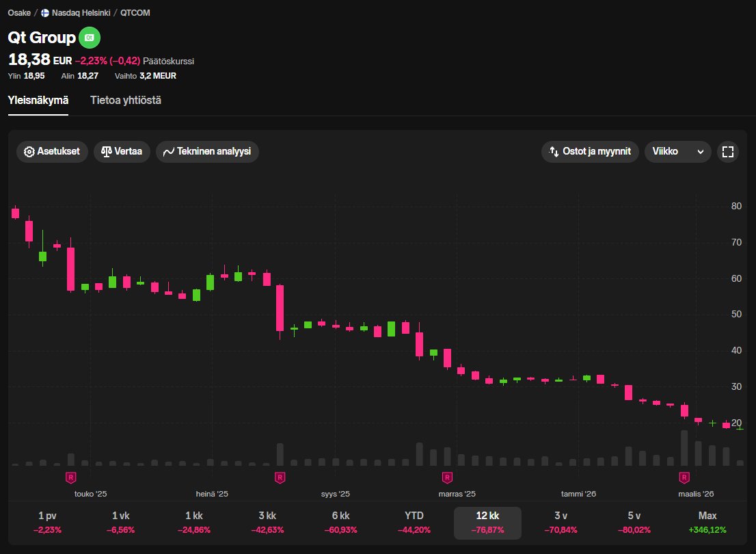Click the 50 price axis label
This screenshot has width=756, height=554.
736,314
